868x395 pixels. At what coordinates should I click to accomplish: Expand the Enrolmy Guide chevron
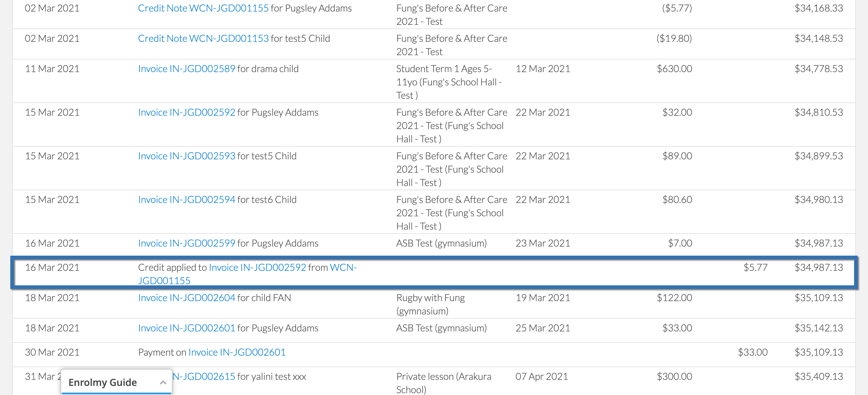point(163,383)
